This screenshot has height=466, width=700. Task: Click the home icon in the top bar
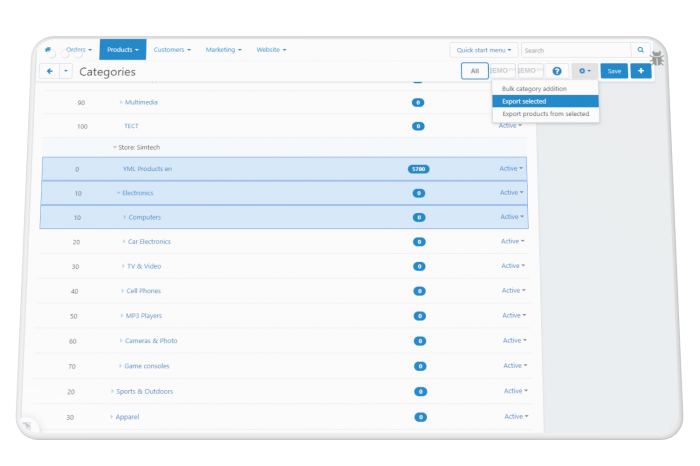click(48, 50)
